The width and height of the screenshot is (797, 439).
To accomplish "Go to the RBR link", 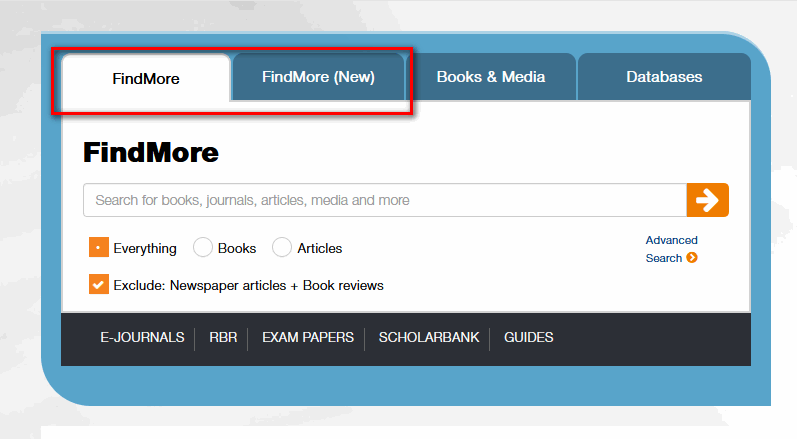I will 223,337.
